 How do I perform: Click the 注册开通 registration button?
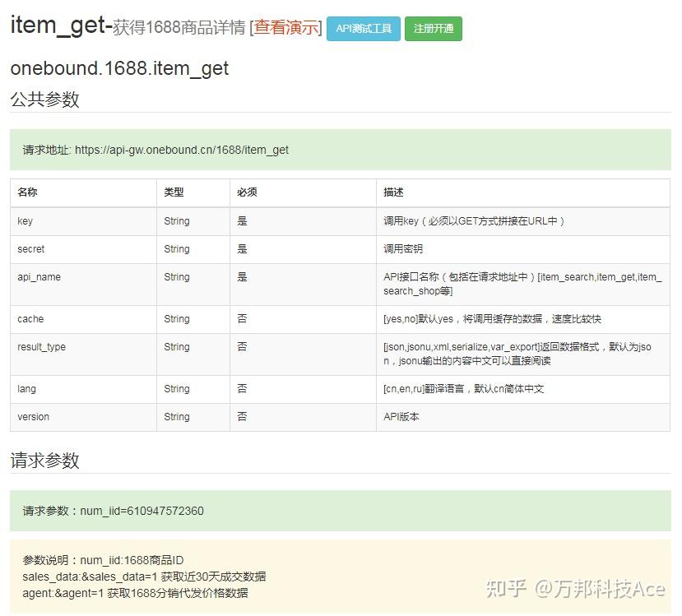(x=433, y=28)
